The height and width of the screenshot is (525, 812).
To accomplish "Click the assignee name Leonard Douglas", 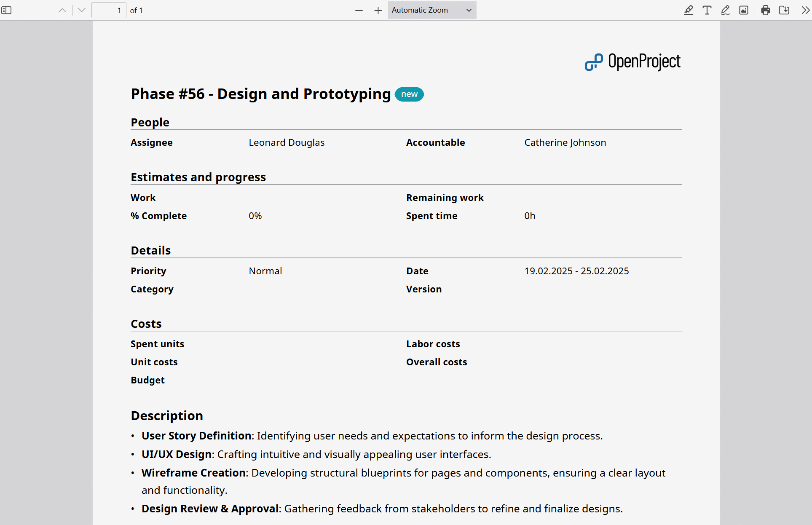I will 287,142.
